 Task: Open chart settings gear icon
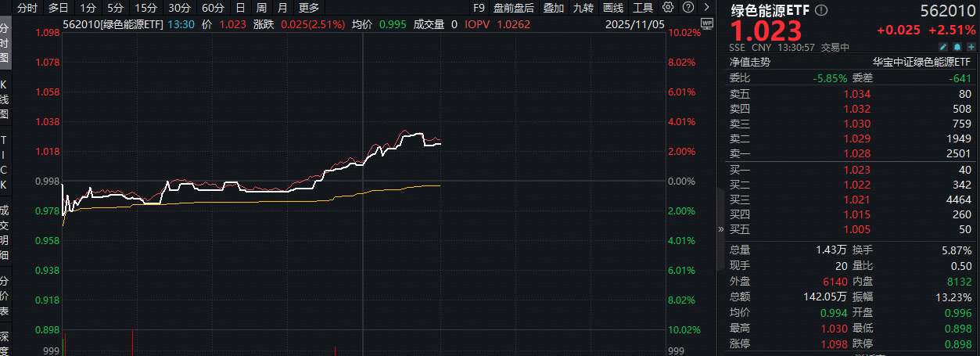point(667,8)
